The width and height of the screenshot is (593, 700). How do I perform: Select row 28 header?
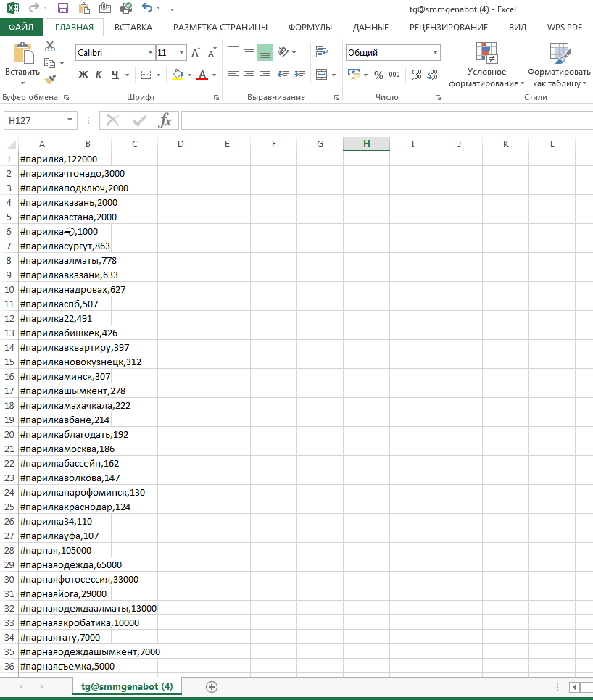coord(9,550)
